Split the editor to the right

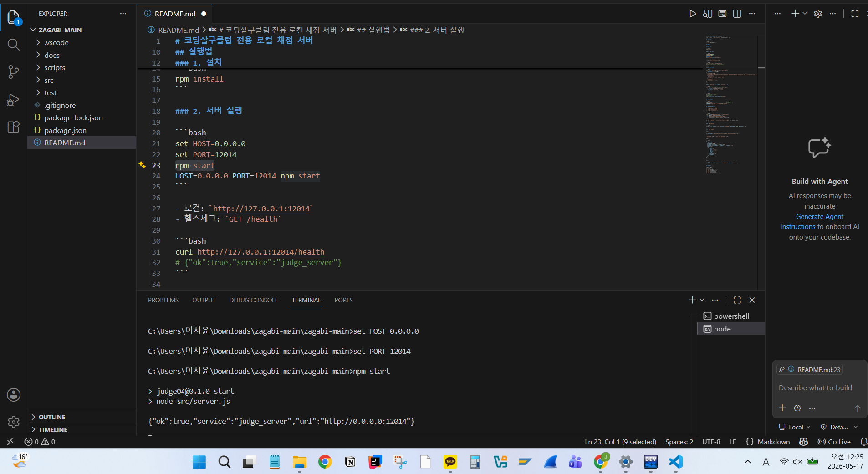pyautogui.click(x=737, y=14)
